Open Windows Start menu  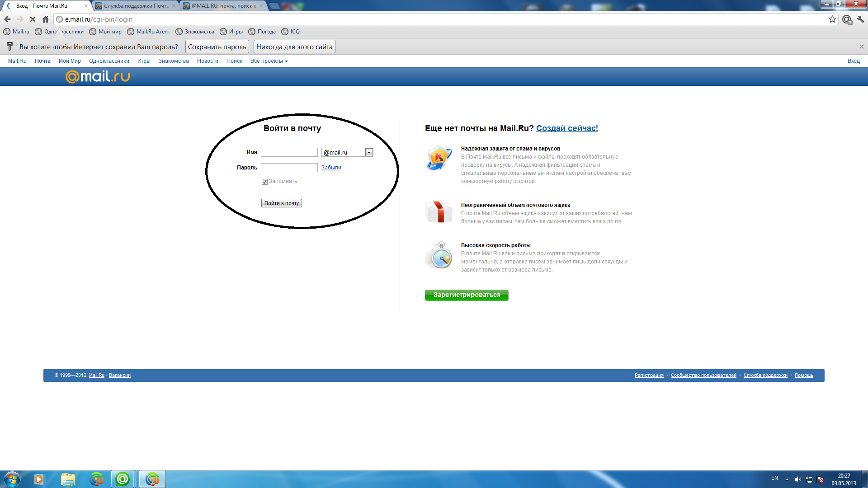pyautogui.click(x=12, y=479)
